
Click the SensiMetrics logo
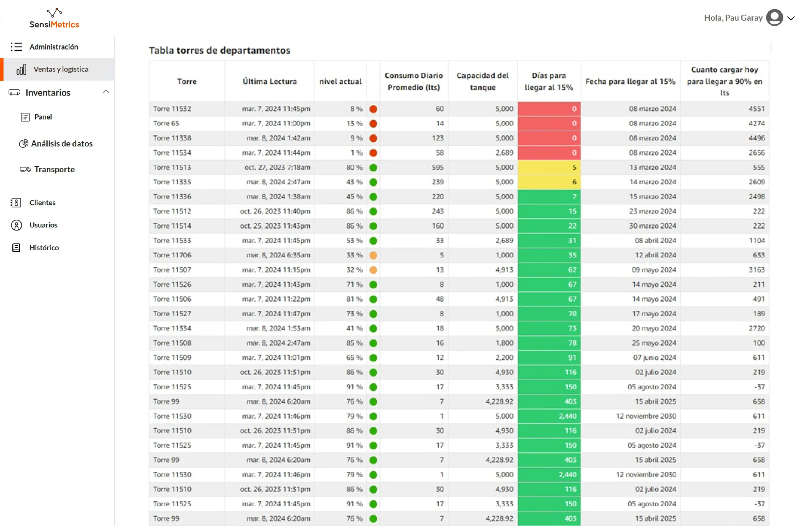pos(54,18)
